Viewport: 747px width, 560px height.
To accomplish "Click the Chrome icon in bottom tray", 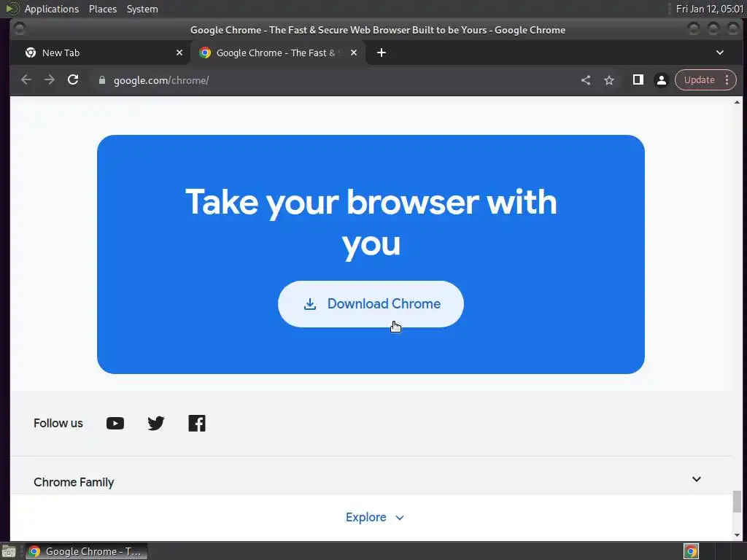I will tap(691, 551).
